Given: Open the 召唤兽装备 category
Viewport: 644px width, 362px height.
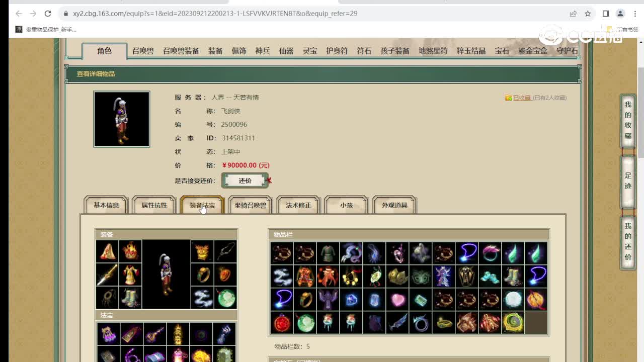Looking at the screenshot, I should [181, 51].
